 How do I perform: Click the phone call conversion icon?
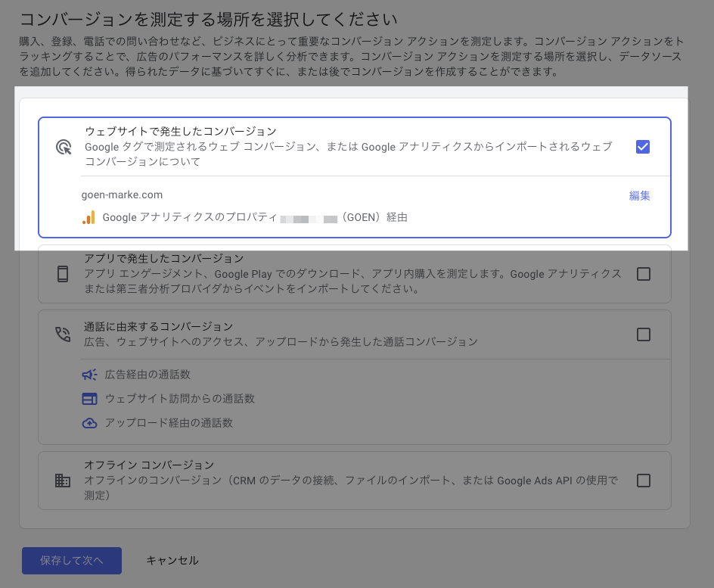63,334
